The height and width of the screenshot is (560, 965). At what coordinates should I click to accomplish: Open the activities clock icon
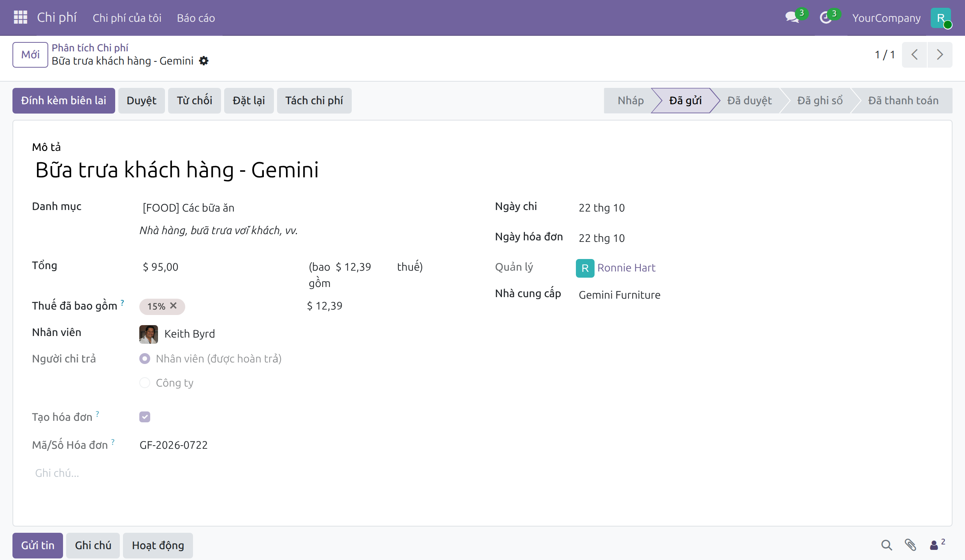click(x=825, y=17)
